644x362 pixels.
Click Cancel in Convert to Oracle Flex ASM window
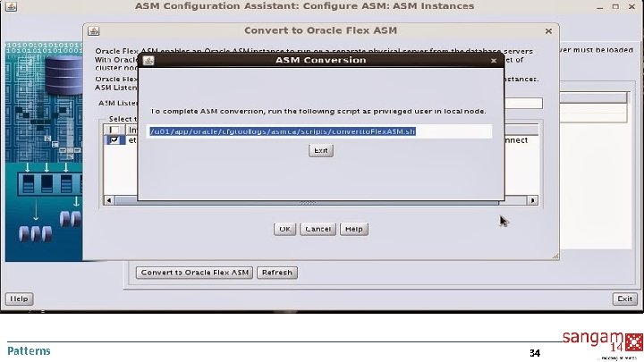(x=318, y=229)
